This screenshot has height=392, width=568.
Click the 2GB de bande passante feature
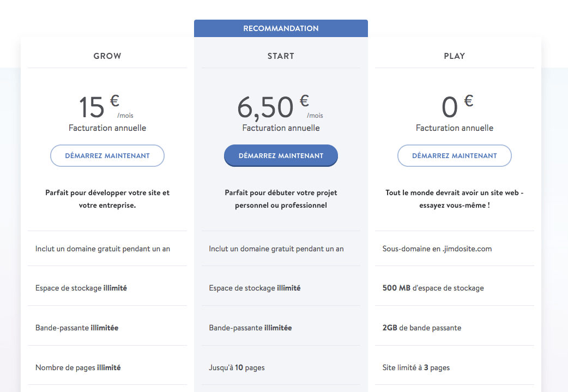422,328
